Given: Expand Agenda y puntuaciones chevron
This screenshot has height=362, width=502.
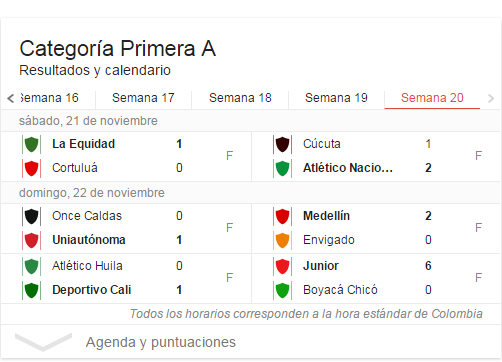Looking at the screenshot, I should click(43, 342).
